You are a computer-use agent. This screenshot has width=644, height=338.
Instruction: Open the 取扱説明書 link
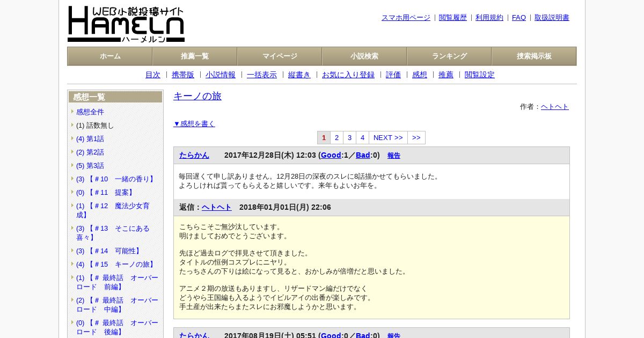click(x=552, y=17)
